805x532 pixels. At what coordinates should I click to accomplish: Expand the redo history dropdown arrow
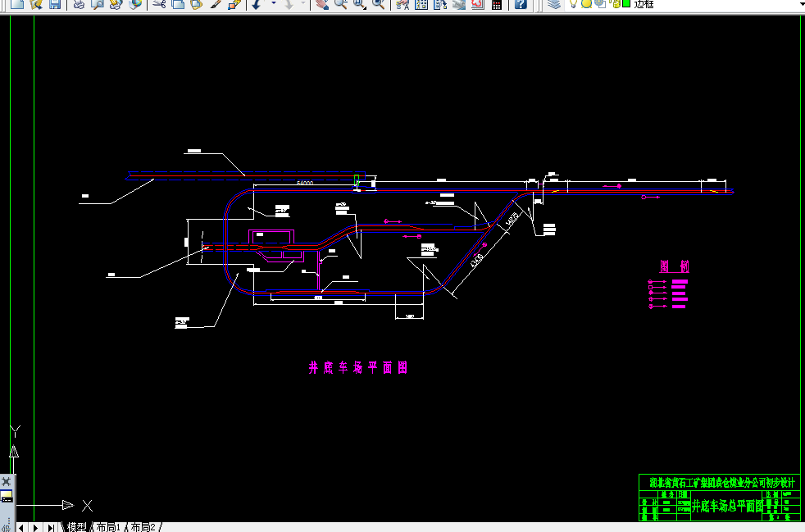(303, 4)
